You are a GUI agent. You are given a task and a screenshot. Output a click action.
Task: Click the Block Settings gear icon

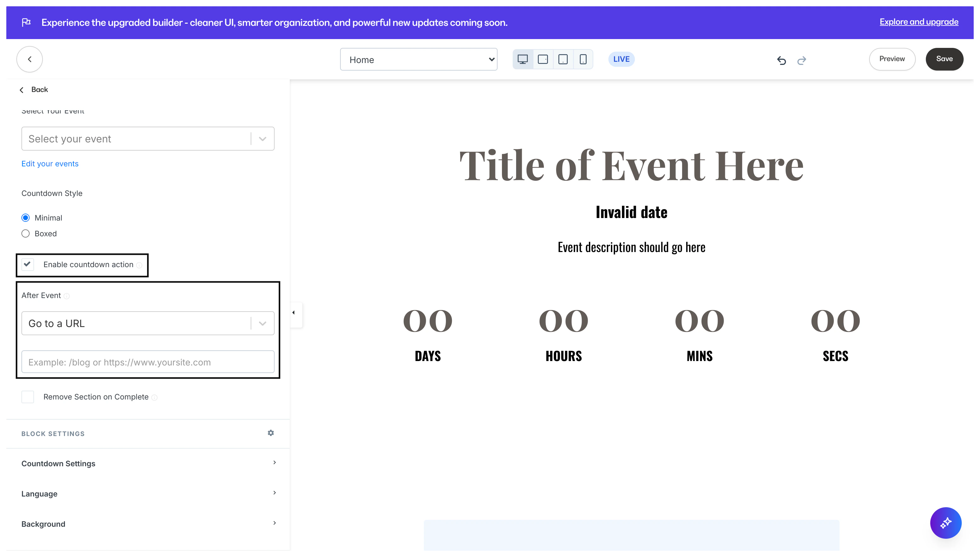[x=271, y=433]
